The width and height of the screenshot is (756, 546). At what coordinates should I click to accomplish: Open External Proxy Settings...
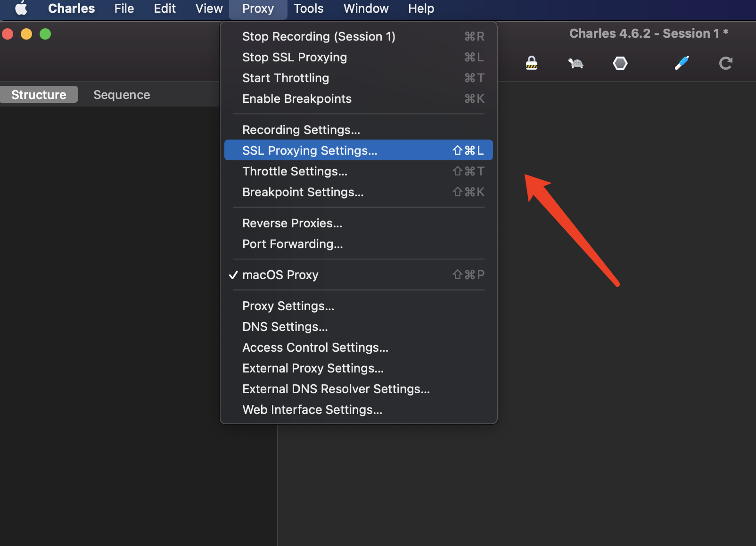(x=359, y=368)
